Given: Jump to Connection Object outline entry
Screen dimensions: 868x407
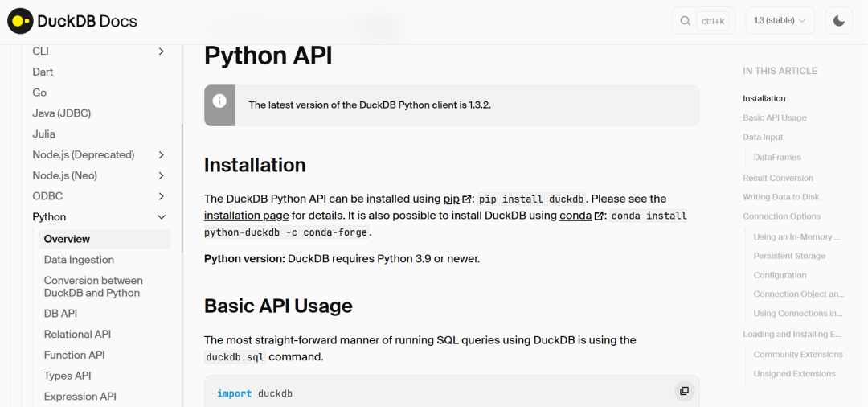Looking at the screenshot, I should [799, 294].
